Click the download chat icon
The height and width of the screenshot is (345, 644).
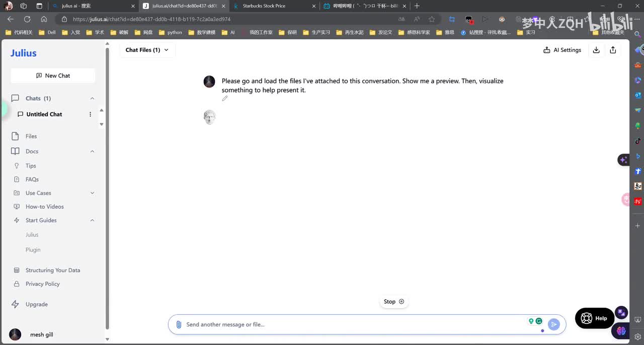click(x=596, y=50)
